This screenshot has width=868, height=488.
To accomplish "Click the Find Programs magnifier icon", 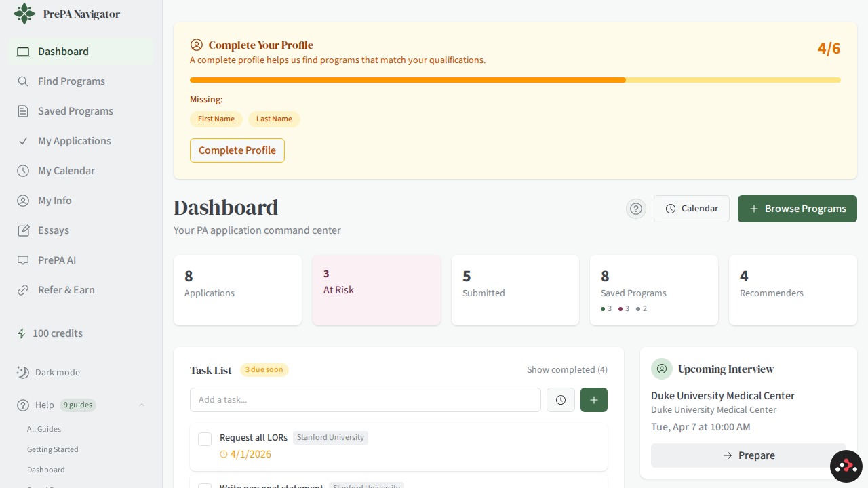I will click(23, 81).
